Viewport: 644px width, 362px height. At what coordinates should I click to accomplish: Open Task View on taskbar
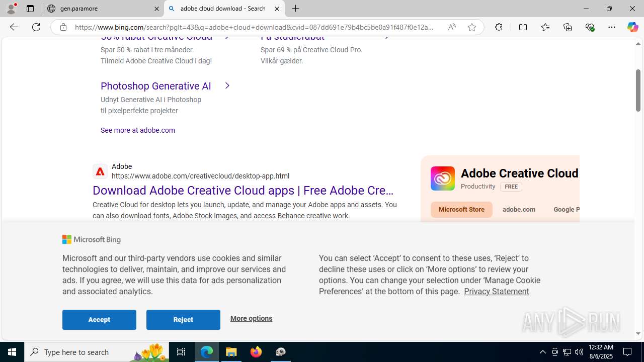(181, 352)
